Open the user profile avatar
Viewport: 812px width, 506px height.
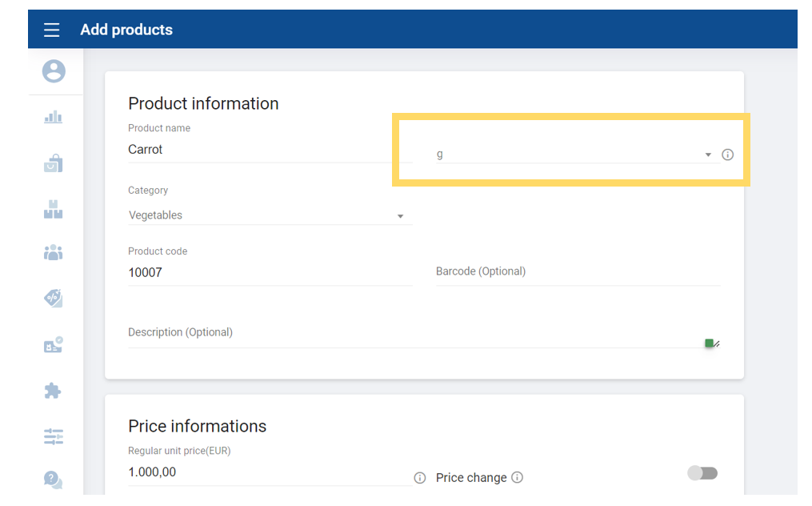[54, 71]
